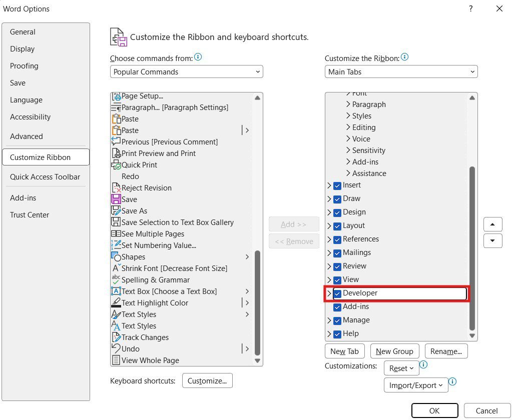This screenshot has height=420, width=512.
Task: Click the Set Numbering Value icon
Action: 116,245
